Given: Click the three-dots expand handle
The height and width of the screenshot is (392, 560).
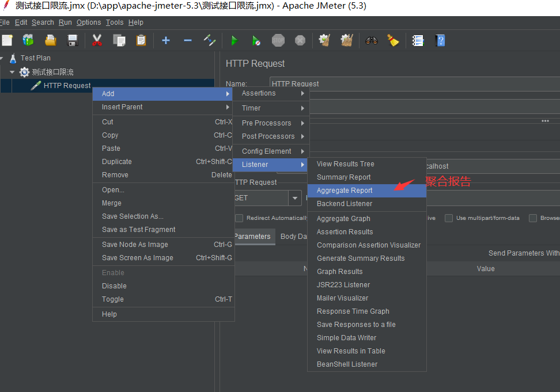Looking at the screenshot, I should coord(545,121).
